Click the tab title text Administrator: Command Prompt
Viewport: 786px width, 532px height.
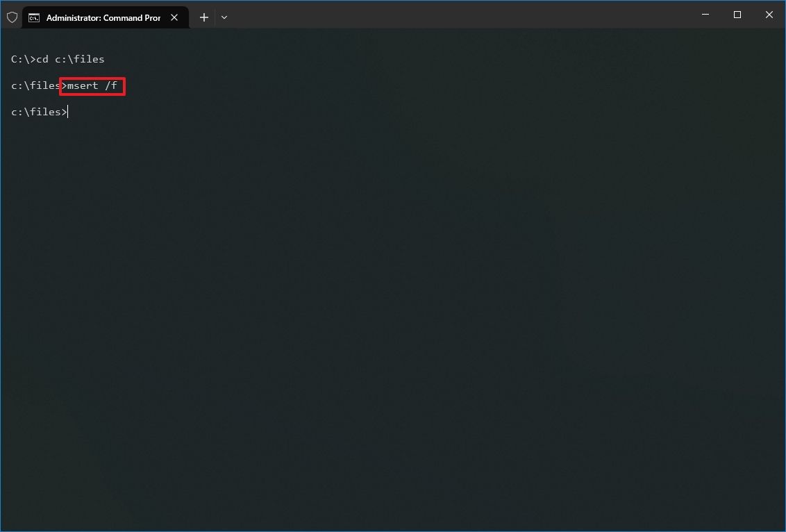pos(104,17)
